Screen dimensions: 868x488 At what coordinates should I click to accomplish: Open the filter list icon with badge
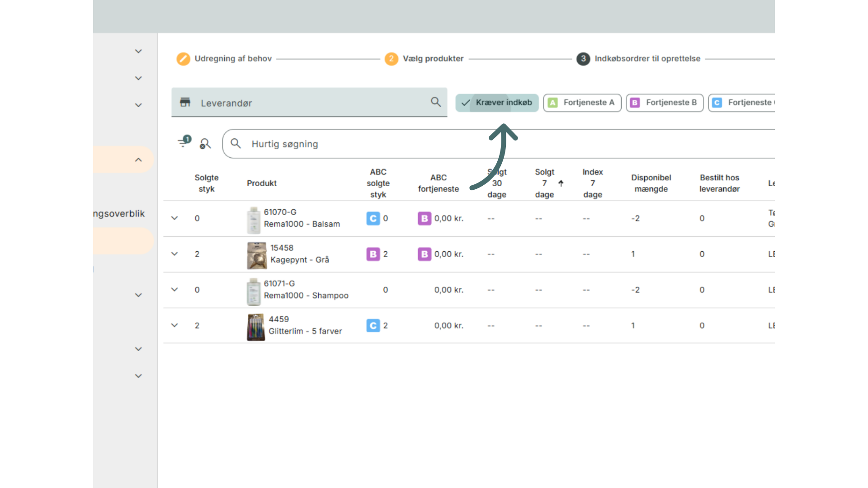point(184,142)
